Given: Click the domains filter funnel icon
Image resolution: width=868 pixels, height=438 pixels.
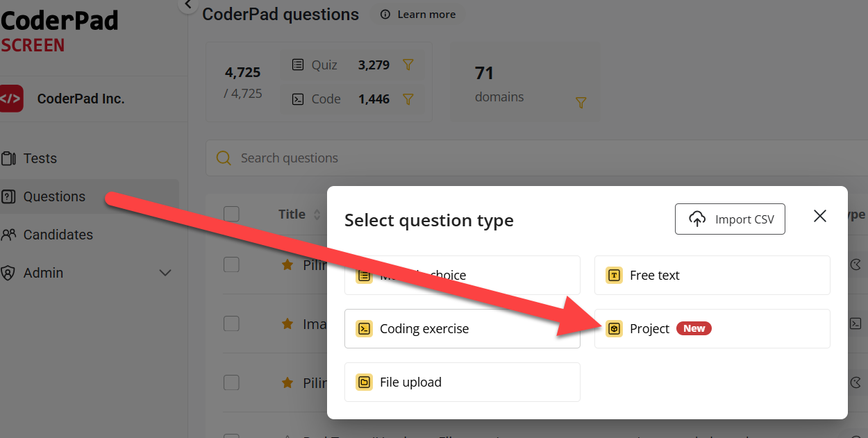Looking at the screenshot, I should pos(581,102).
